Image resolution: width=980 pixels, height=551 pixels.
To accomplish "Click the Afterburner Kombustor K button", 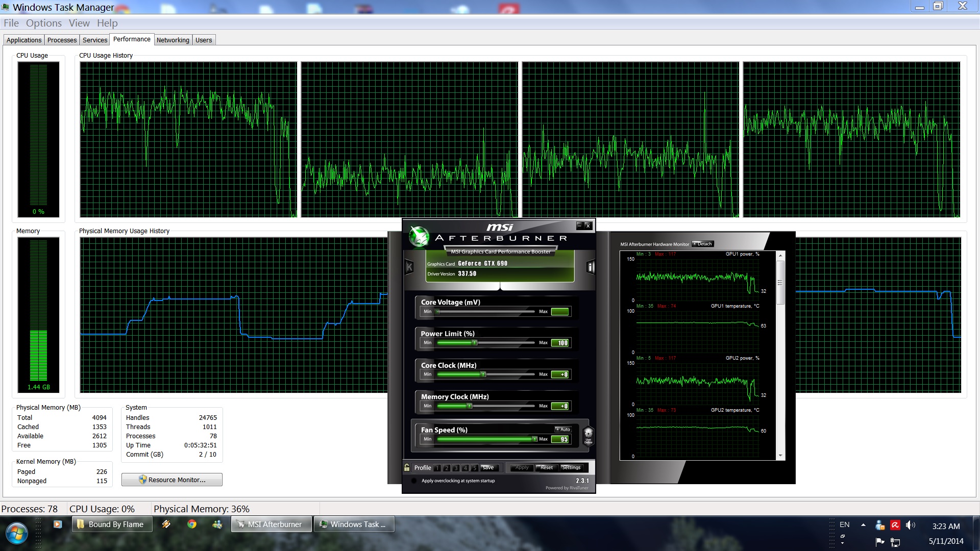I will point(409,267).
